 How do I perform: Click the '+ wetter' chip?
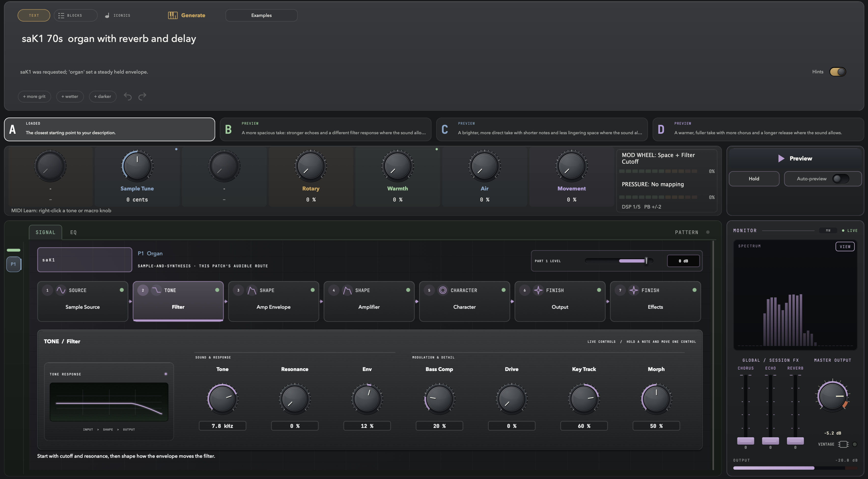[70, 97]
